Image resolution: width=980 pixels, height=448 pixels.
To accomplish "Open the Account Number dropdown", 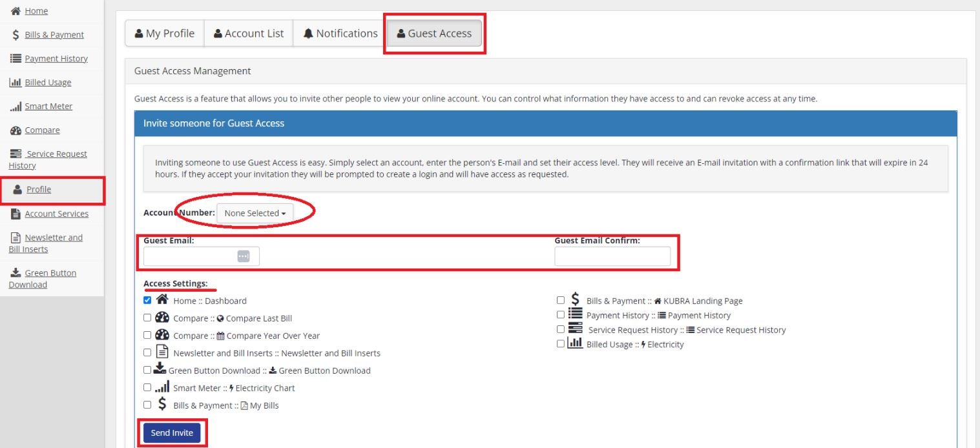I will tap(255, 213).
